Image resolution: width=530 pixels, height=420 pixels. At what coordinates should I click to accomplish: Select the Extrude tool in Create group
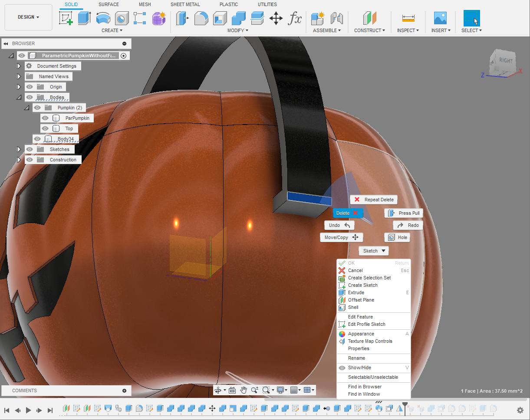click(84, 18)
